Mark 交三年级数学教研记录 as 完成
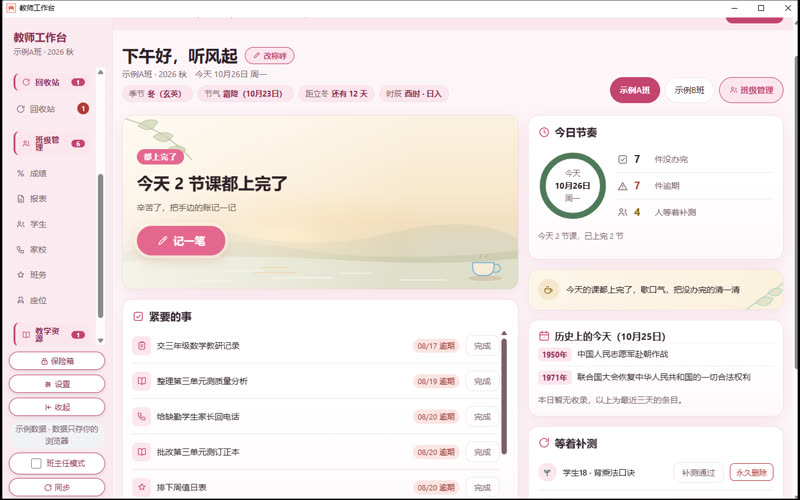Image resolution: width=800 pixels, height=500 pixels. [x=482, y=346]
